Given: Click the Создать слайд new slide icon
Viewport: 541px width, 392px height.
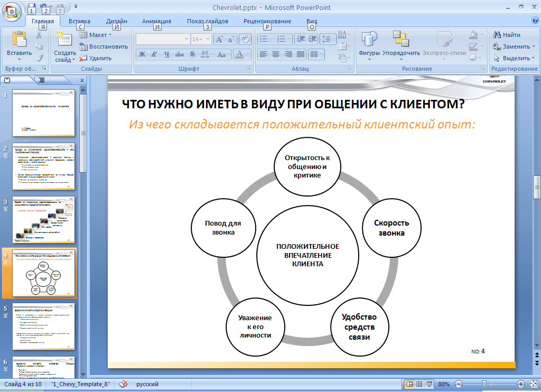Looking at the screenshot, I should [x=64, y=40].
